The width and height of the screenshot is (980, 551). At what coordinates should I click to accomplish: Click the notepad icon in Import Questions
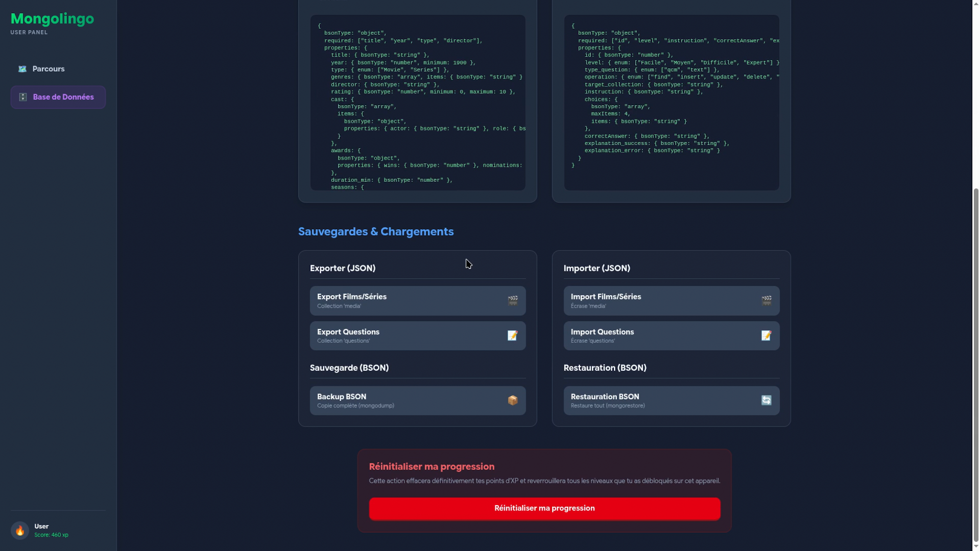[x=767, y=336]
